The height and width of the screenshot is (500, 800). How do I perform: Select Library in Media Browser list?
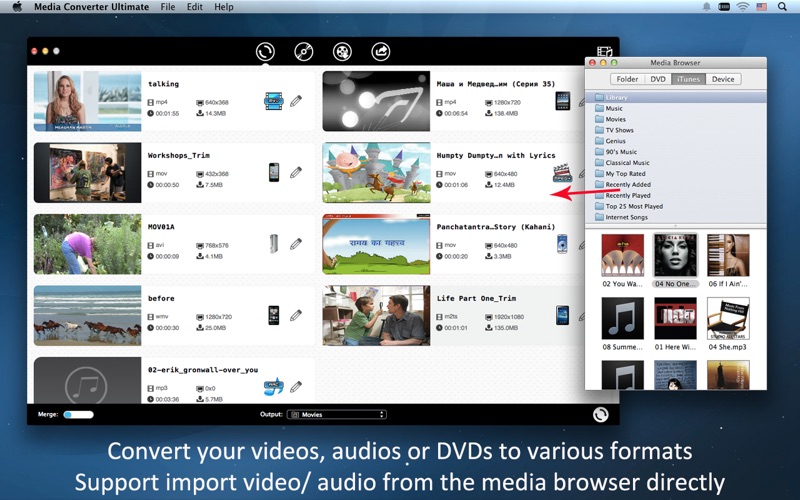coord(676,97)
